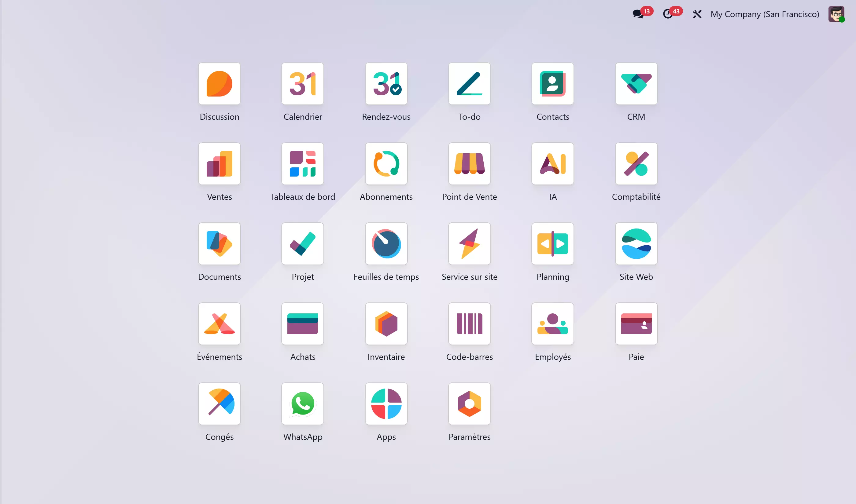The height and width of the screenshot is (504, 856).
Task: Open Feuilles de temps timesheets
Action: 386,243
